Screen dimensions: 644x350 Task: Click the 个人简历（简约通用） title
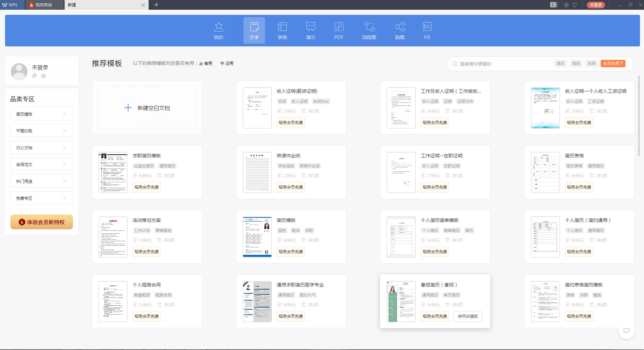pyautogui.click(x=588, y=220)
